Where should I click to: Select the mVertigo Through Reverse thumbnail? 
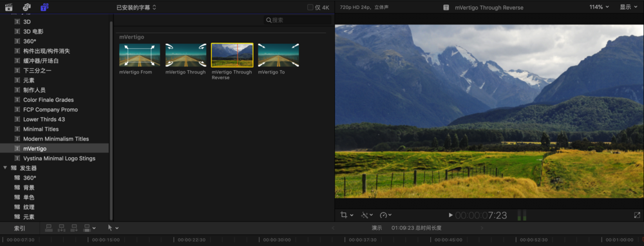232,55
